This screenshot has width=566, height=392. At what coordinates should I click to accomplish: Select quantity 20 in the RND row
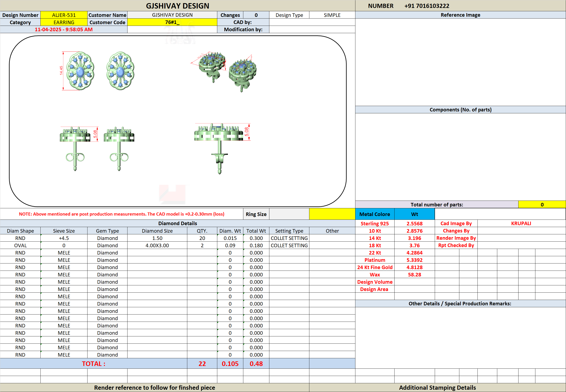[202, 238]
